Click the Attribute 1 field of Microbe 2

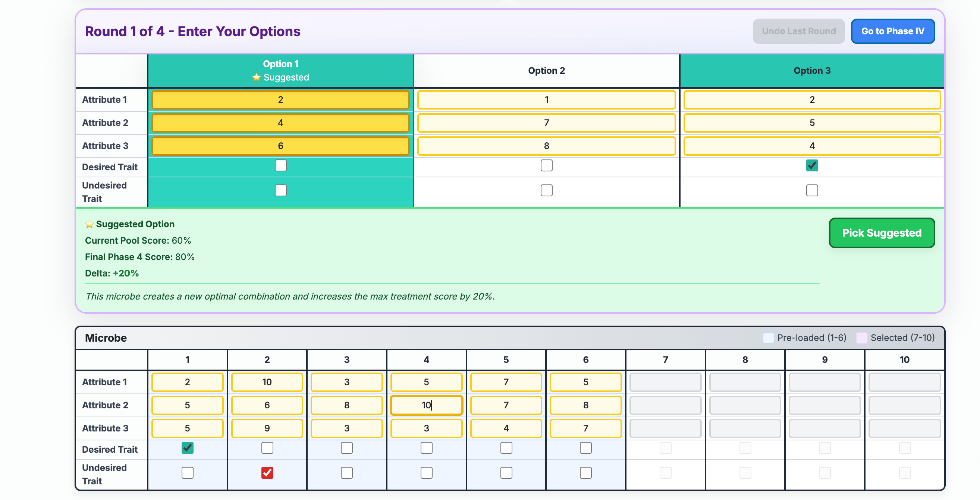tap(267, 382)
